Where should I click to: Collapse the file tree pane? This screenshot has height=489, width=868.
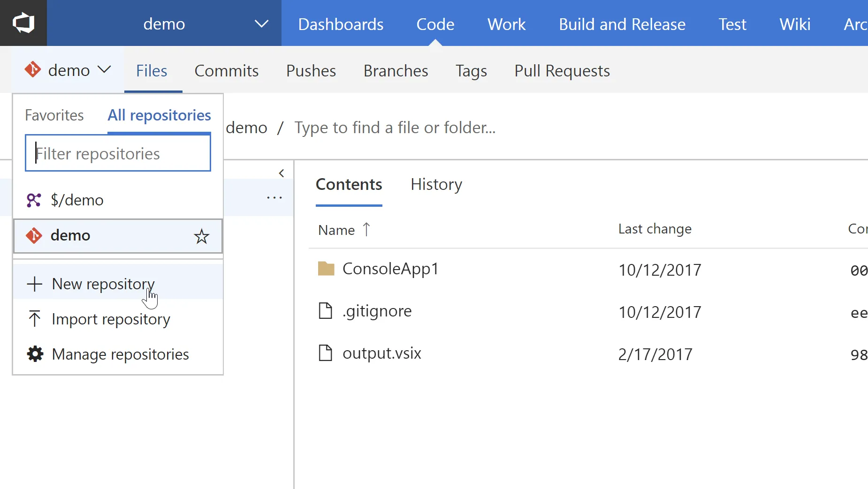(282, 173)
